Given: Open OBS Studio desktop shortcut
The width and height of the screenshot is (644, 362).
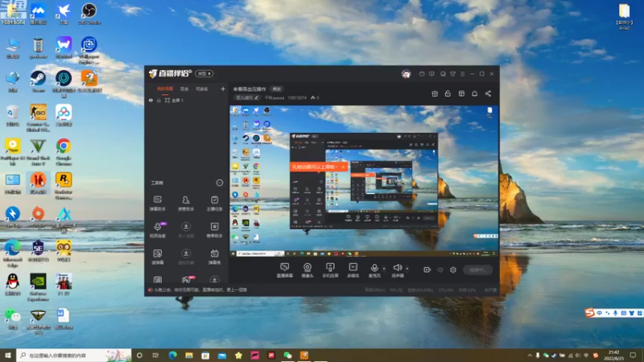Looking at the screenshot, I should 89,14.
